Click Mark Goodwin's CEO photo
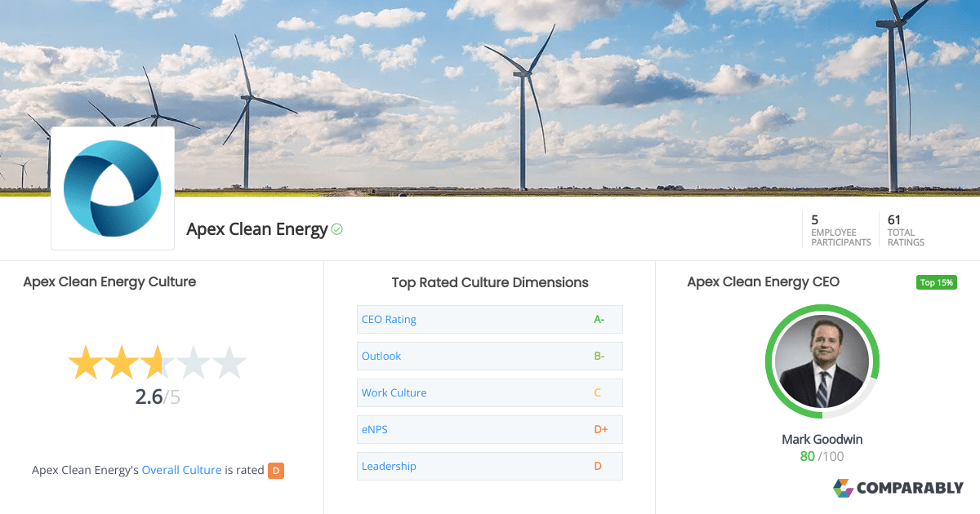The image size is (980, 514). click(x=822, y=361)
